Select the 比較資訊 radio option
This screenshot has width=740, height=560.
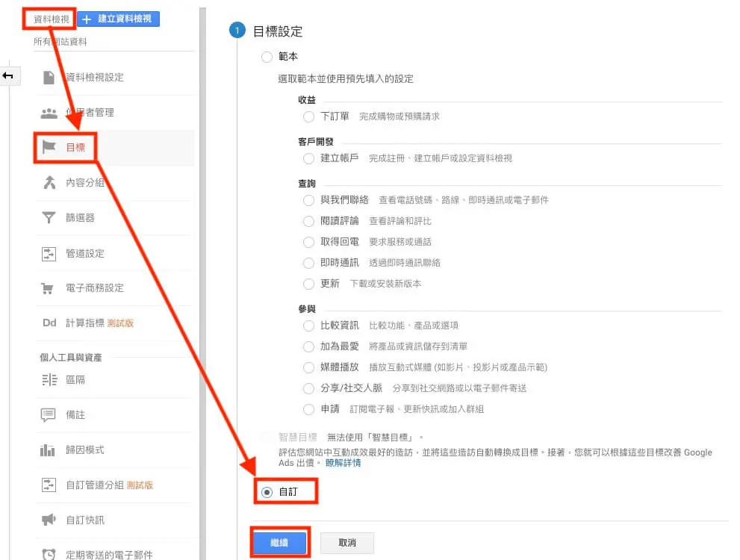point(308,326)
